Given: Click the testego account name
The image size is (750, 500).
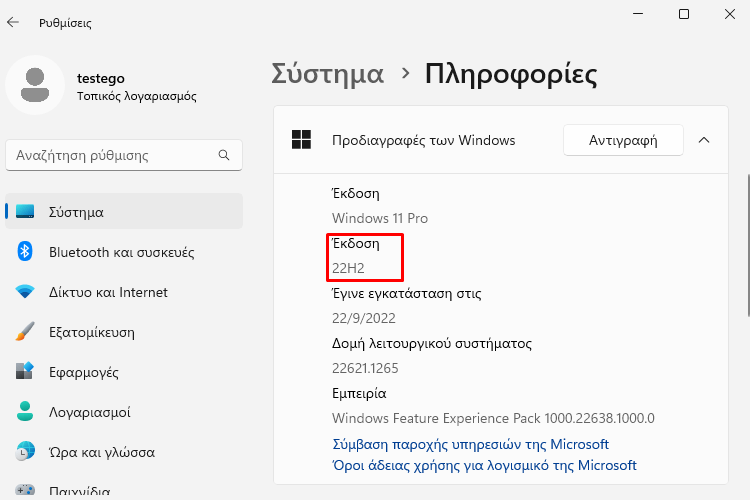Looking at the screenshot, I should click(x=101, y=78).
